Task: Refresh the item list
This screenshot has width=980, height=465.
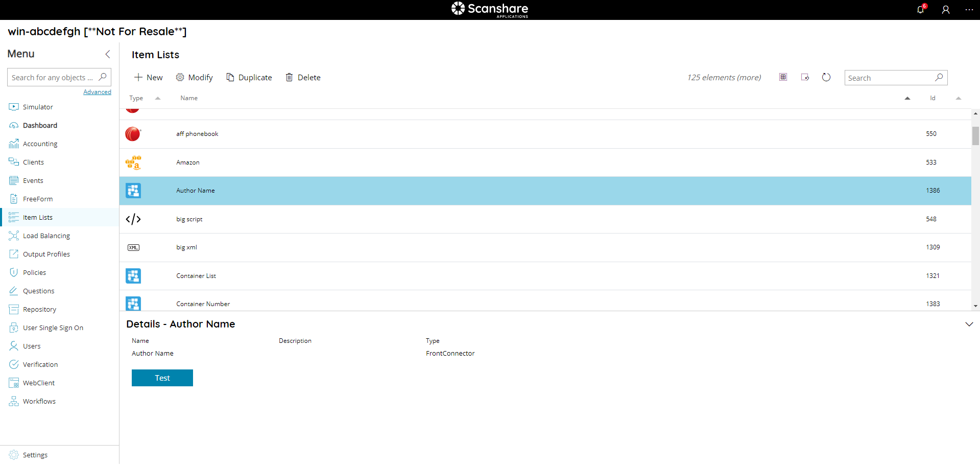Action: 826,77
